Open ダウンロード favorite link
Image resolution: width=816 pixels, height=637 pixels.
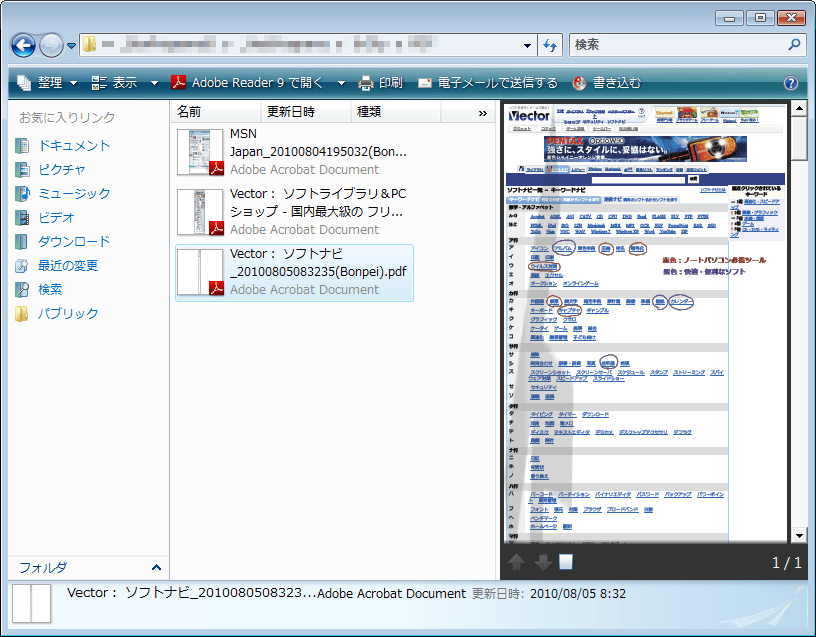[x=74, y=241]
